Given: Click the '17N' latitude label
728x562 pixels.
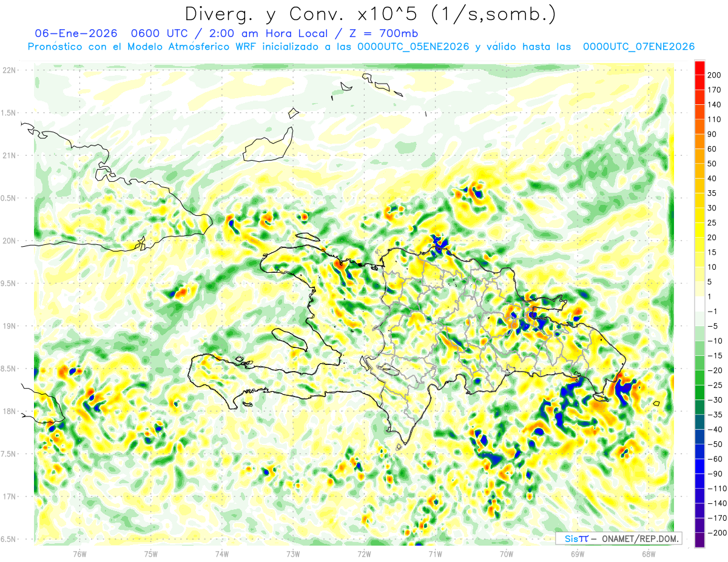Looking at the screenshot, I should (8, 497).
